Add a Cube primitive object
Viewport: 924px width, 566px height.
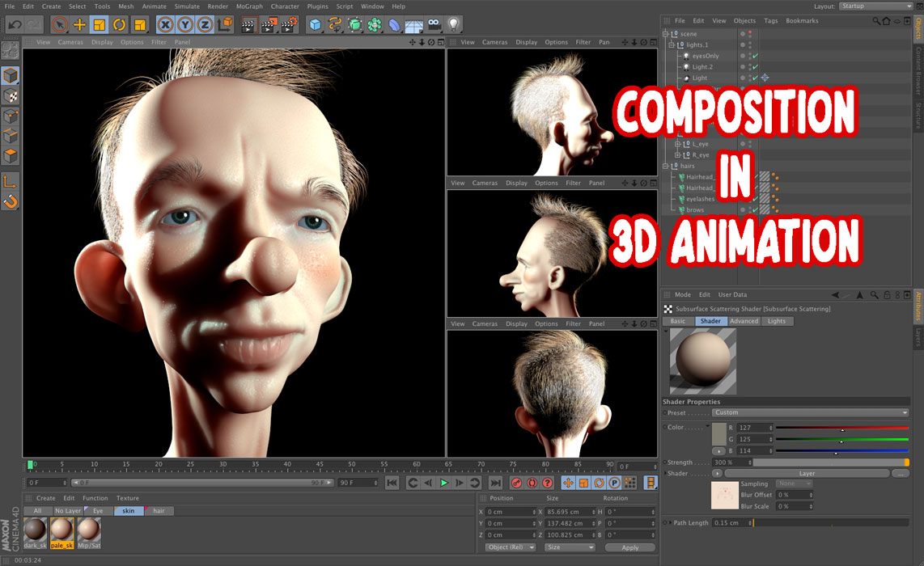316,25
